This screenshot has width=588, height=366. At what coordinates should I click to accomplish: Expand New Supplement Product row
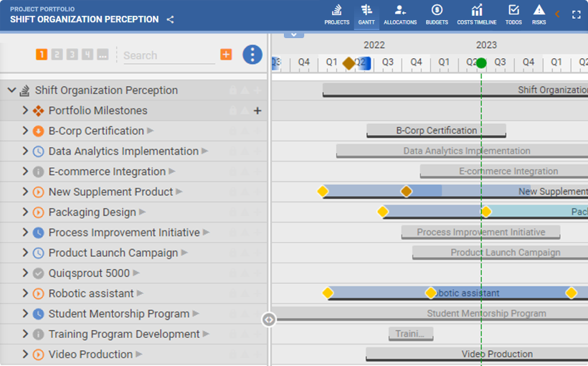25,192
